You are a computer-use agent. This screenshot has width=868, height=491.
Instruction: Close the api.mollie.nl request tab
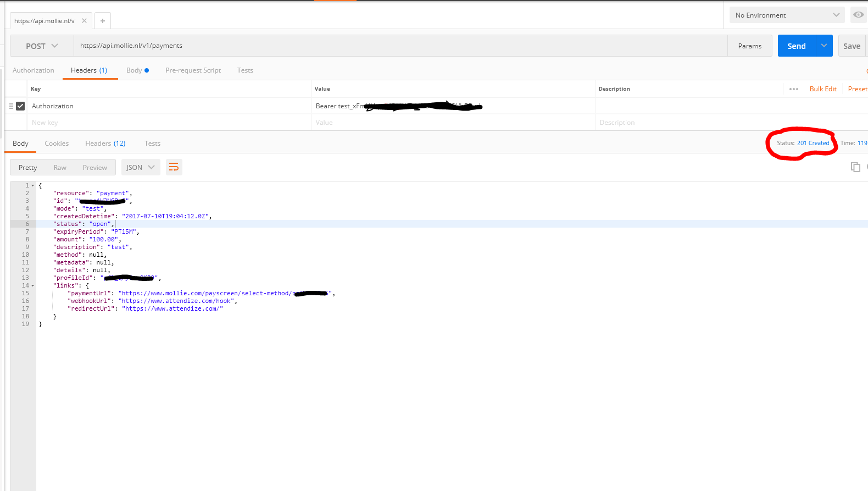click(84, 21)
